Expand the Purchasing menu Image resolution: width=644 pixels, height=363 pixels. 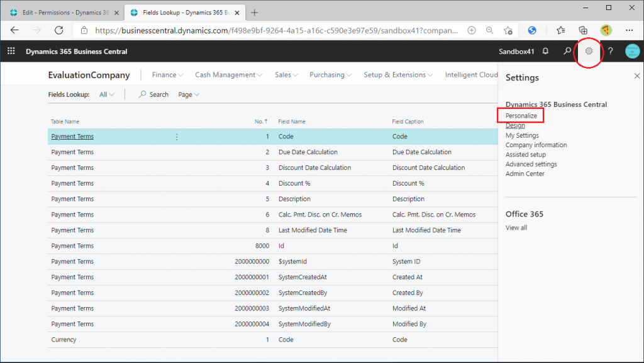tap(330, 75)
